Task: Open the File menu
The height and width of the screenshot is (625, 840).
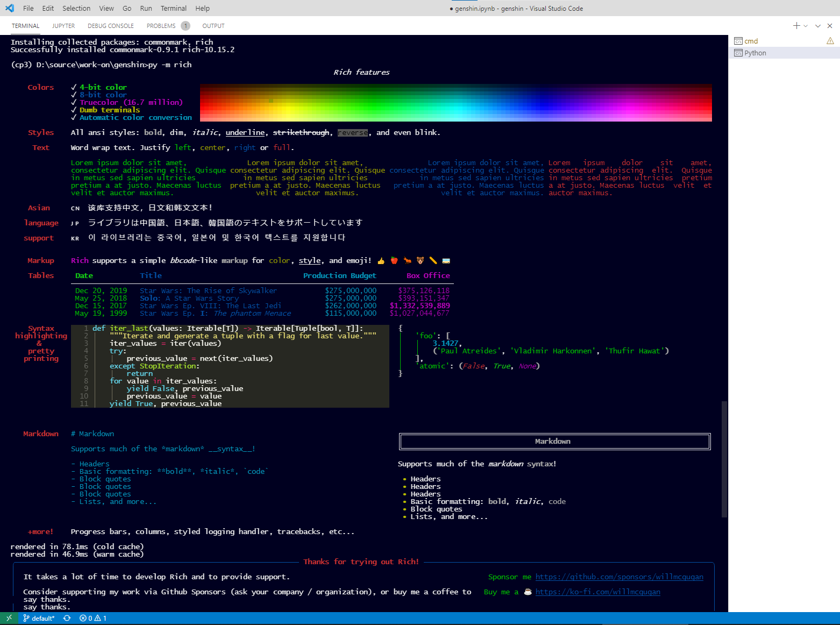Action: (29, 8)
